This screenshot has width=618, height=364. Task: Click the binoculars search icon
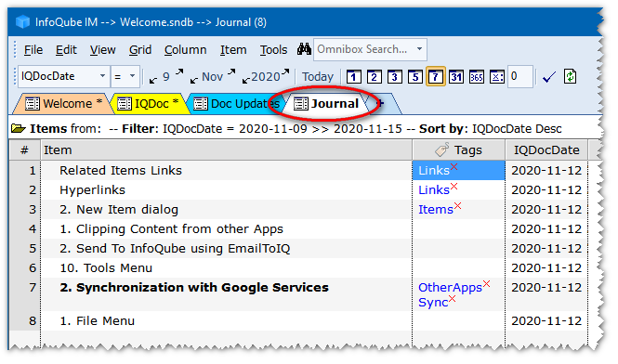(304, 49)
